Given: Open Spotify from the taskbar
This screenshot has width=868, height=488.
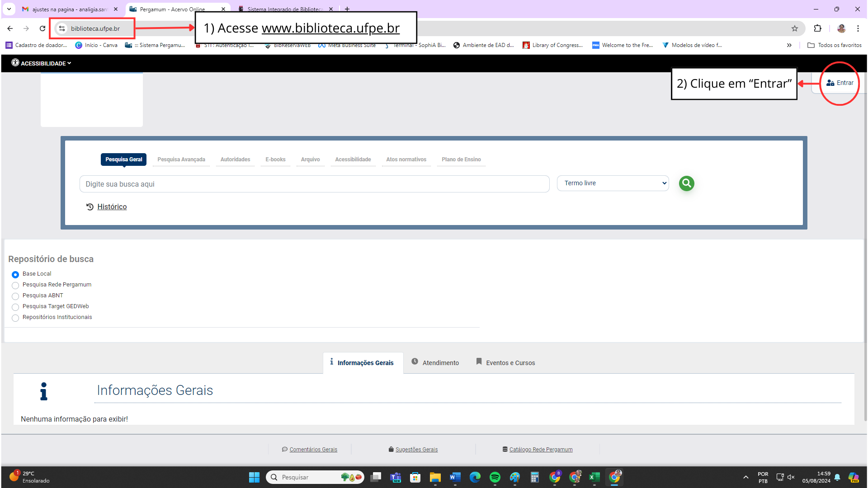Looking at the screenshot, I should pos(495,477).
